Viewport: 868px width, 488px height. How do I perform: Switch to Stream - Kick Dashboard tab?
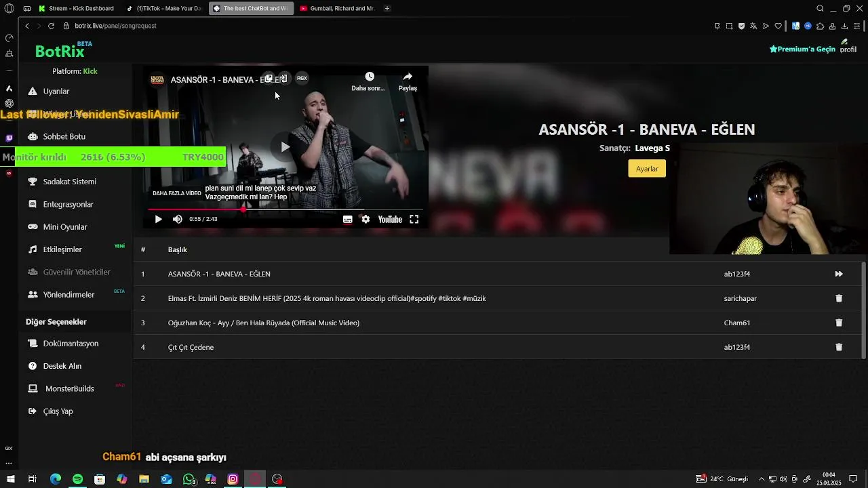(x=76, y=8)
